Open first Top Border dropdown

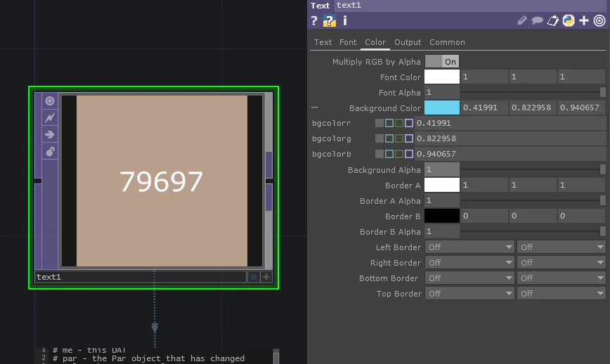pos(469,294)
